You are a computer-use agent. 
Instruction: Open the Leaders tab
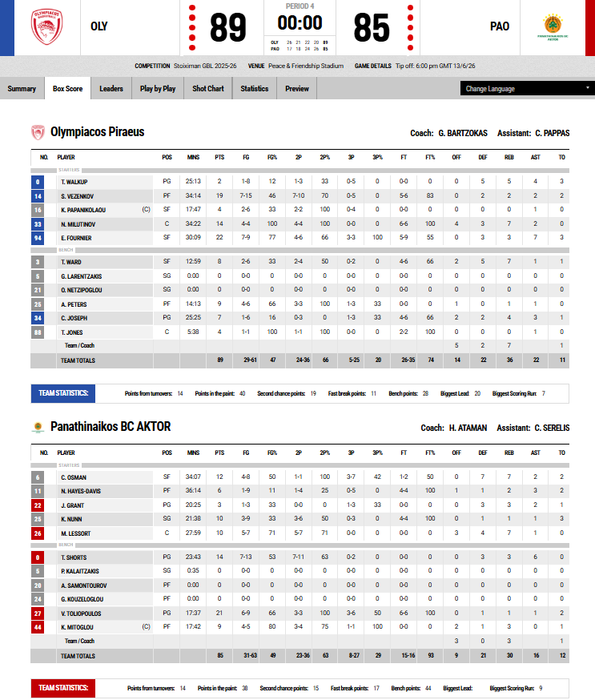pos(111,88)
